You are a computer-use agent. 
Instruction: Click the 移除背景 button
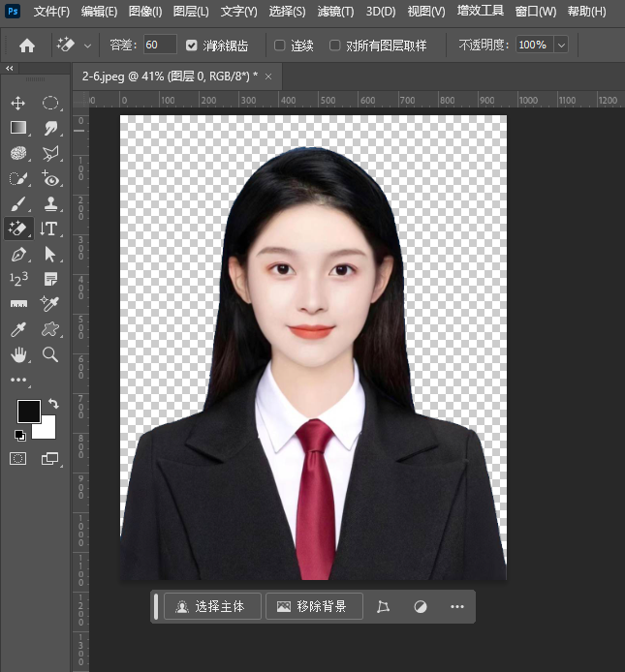(x=314, y=606)
